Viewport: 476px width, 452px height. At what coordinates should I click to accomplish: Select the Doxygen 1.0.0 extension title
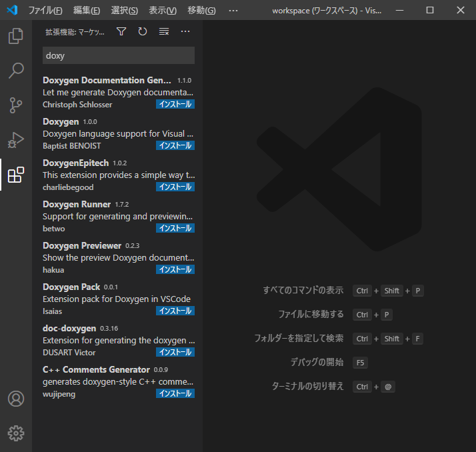tap(61, 121)
